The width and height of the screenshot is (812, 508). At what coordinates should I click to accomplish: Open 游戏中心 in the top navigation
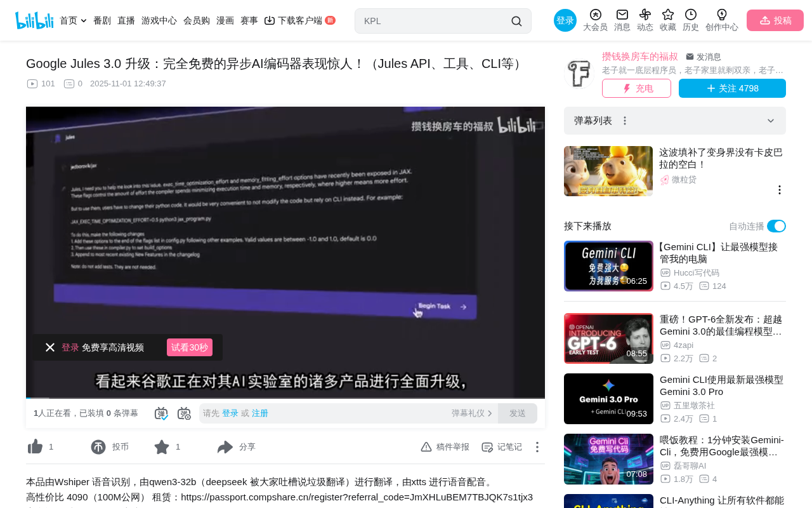pos(159,20)
